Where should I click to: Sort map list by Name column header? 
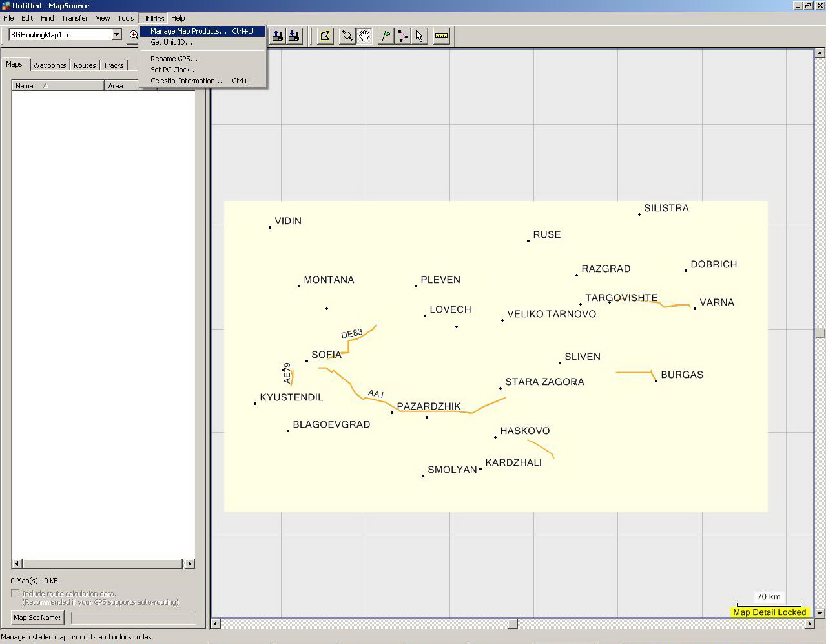point(58,86)
